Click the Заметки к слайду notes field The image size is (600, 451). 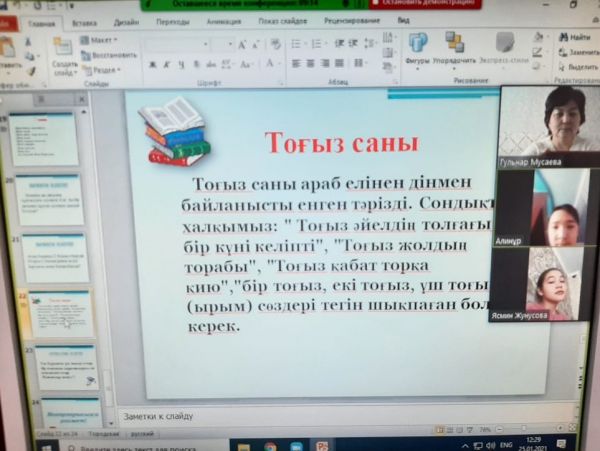(300, 414)
